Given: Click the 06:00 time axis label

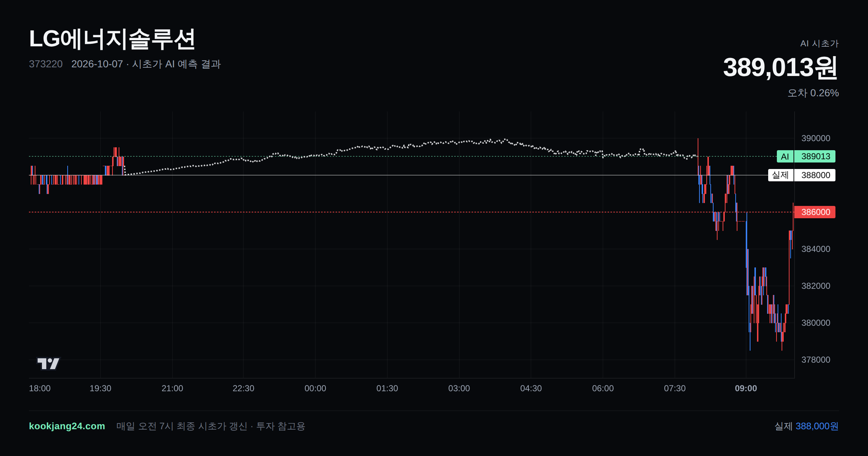Looking at the screenshot, I should click(x=603, y=388).
